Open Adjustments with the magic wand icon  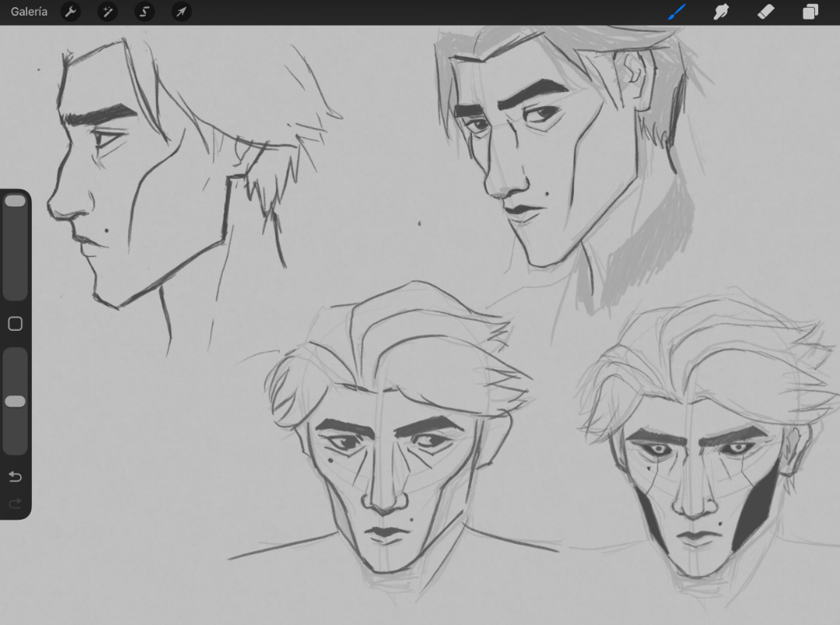point(107,12)
